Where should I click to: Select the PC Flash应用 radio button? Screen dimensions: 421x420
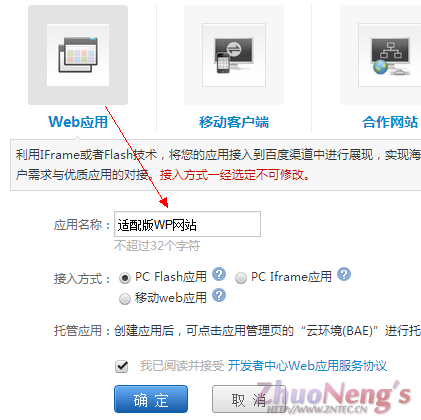[x=125, y=278]
